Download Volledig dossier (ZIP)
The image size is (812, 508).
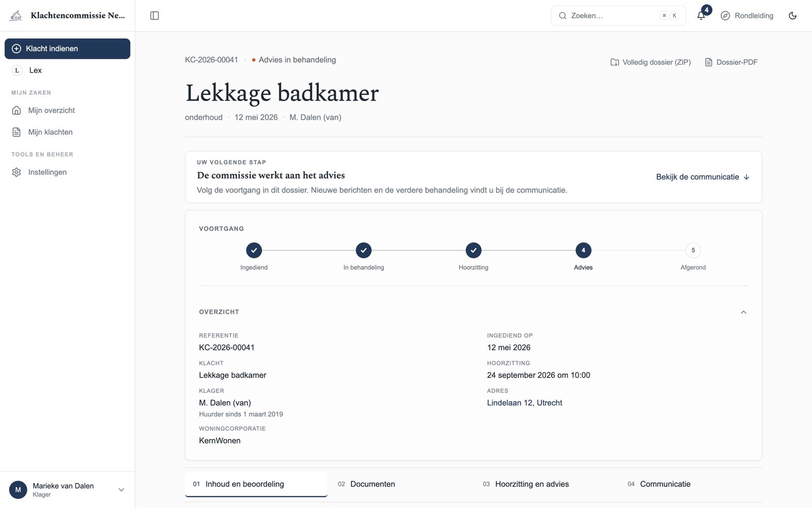pos(651,62)
